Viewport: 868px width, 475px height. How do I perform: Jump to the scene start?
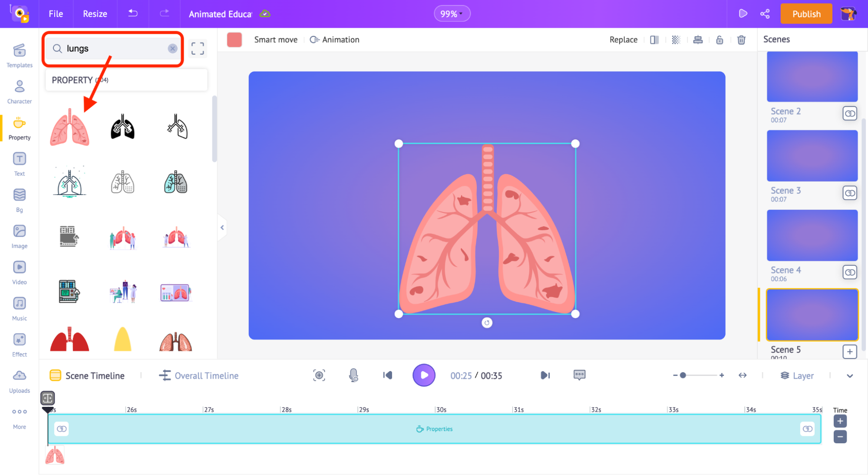tap(388, 375)
